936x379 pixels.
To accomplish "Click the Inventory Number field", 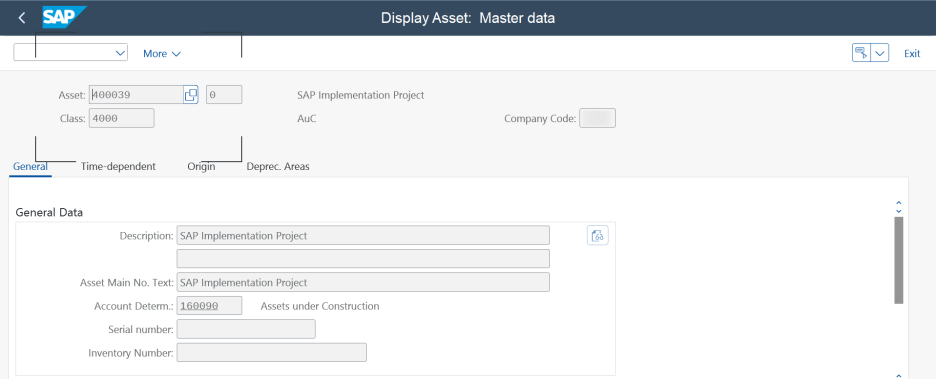I will pos(272,353).
